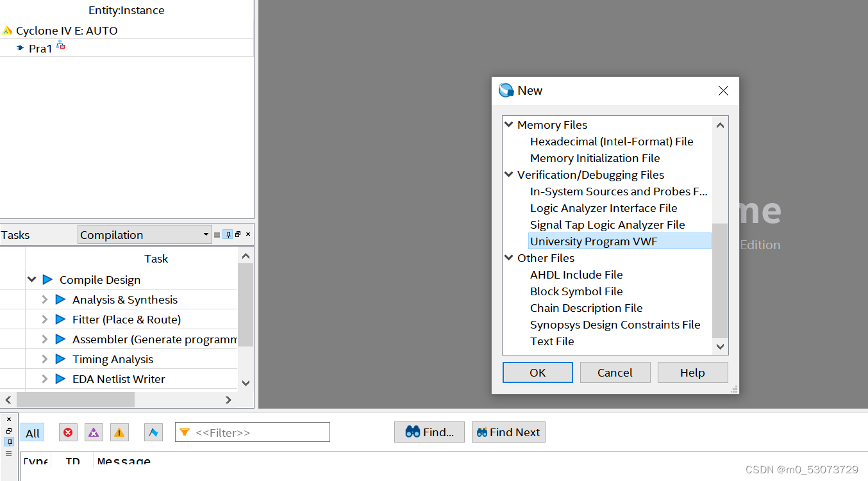Click New dialog list scrollbar down arrow

pyautogui.click(x=720, y=346)
